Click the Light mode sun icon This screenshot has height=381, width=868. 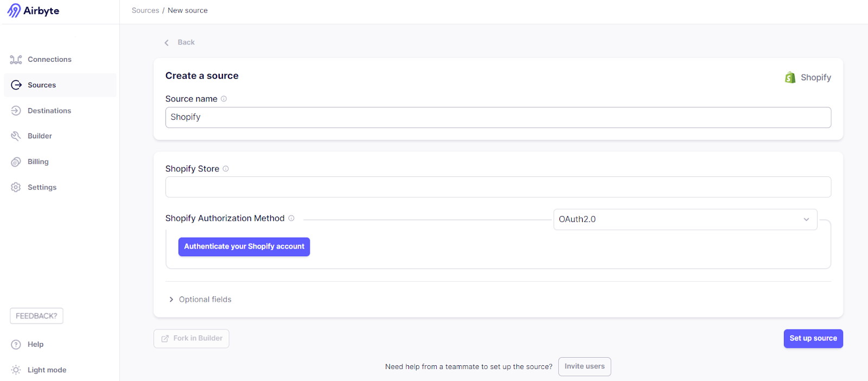(16, 370)
